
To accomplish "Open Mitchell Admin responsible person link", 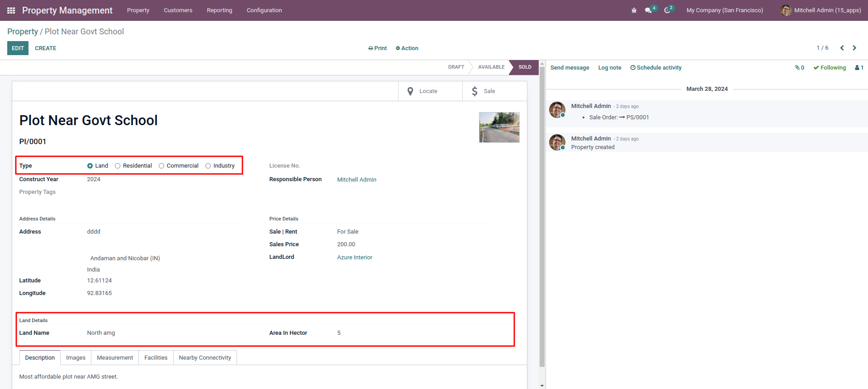I will [357, 180].
